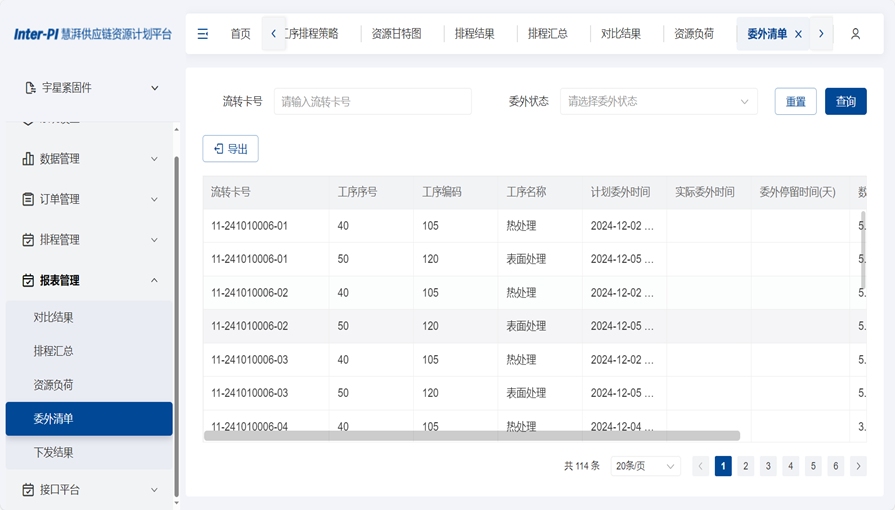Click the 接口平台 sidebar icon
The width and height of the screenshot is (895, 510).
28,490
